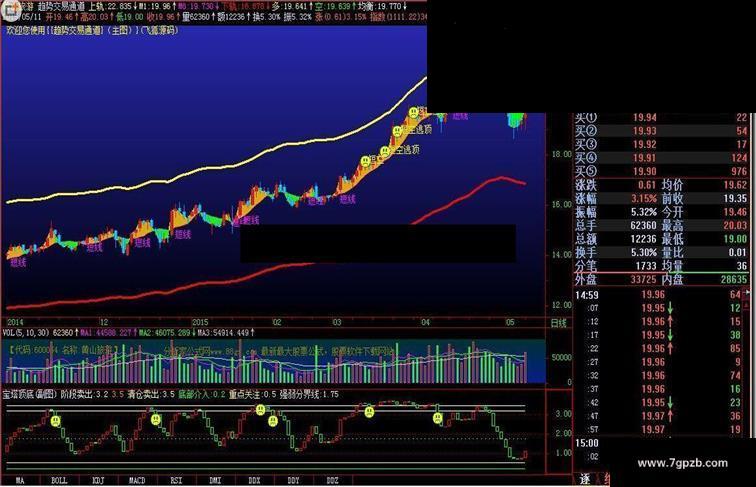Select the :07 trade row at 19.95
Image resolution: width=756 pixels, height=487 pixels.
tap(659, 308)
